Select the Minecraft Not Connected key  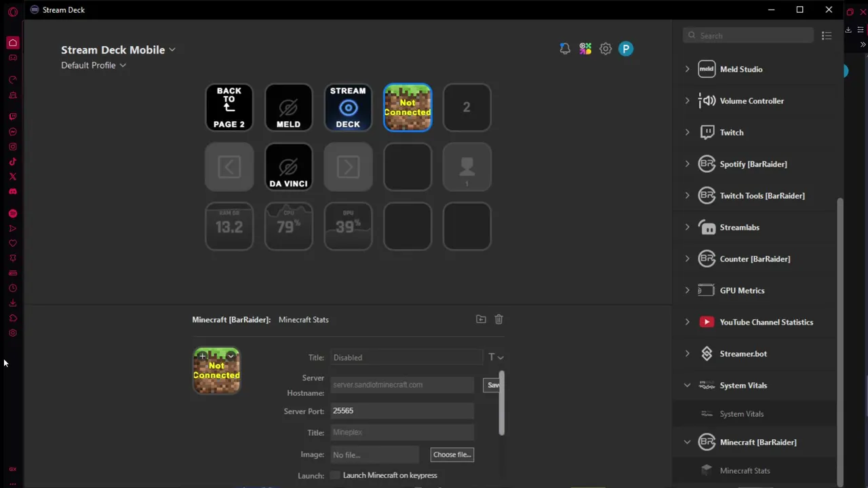pos(408,107)
